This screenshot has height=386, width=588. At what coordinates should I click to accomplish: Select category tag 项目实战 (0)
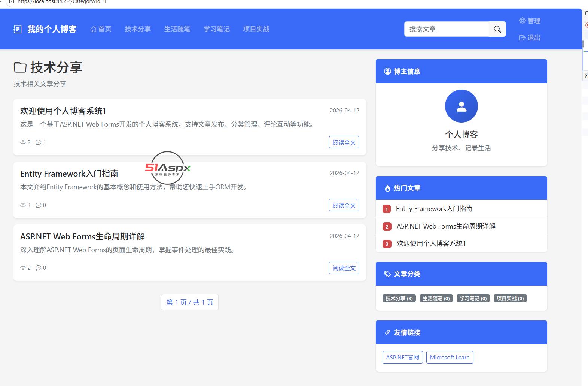(x=510, y=298)
